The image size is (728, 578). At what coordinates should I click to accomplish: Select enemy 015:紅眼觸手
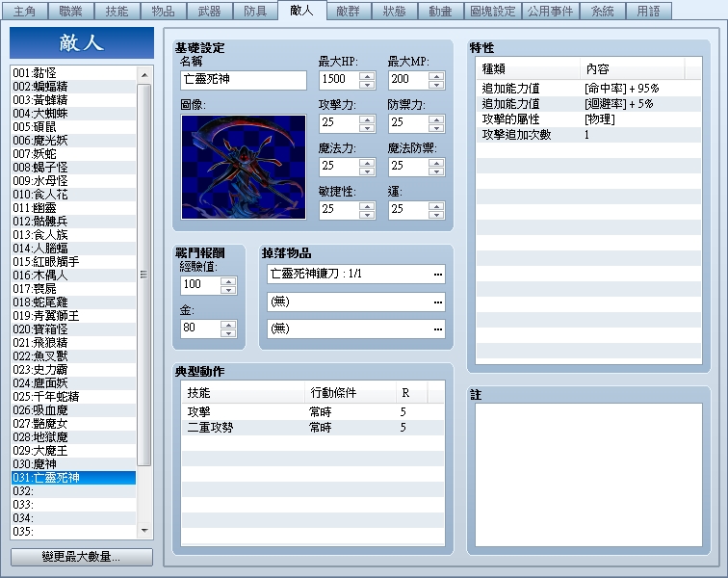(x=73, y=262)
